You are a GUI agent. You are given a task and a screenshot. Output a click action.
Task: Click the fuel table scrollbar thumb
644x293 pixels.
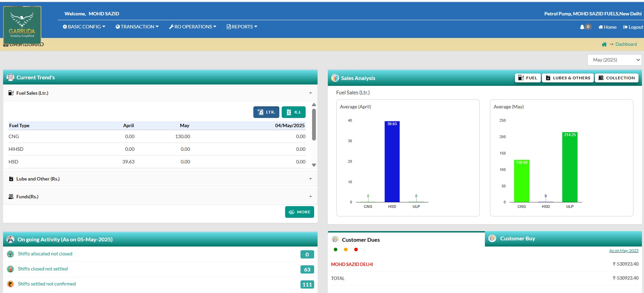[x=314, y=124]
